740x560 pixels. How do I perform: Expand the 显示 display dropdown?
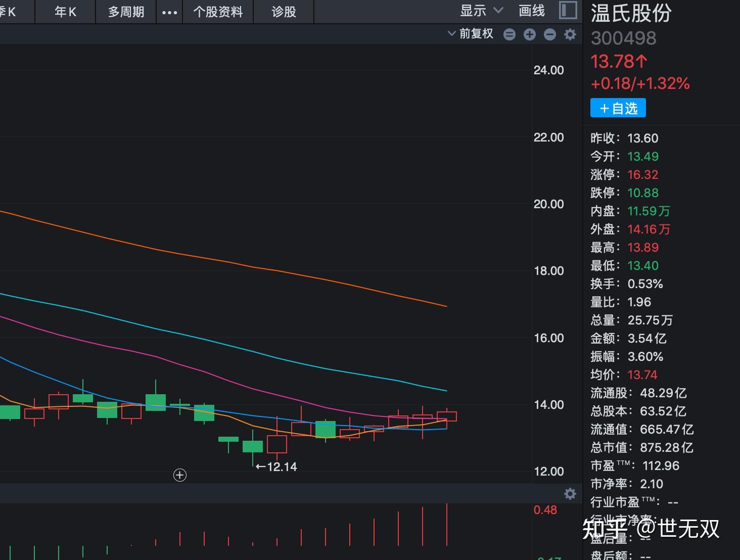482,11
